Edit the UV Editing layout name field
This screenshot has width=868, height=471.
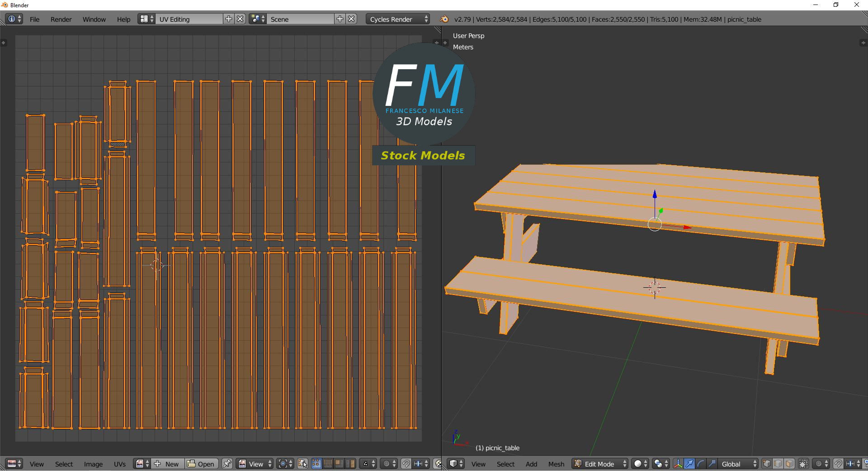[189, 19]
